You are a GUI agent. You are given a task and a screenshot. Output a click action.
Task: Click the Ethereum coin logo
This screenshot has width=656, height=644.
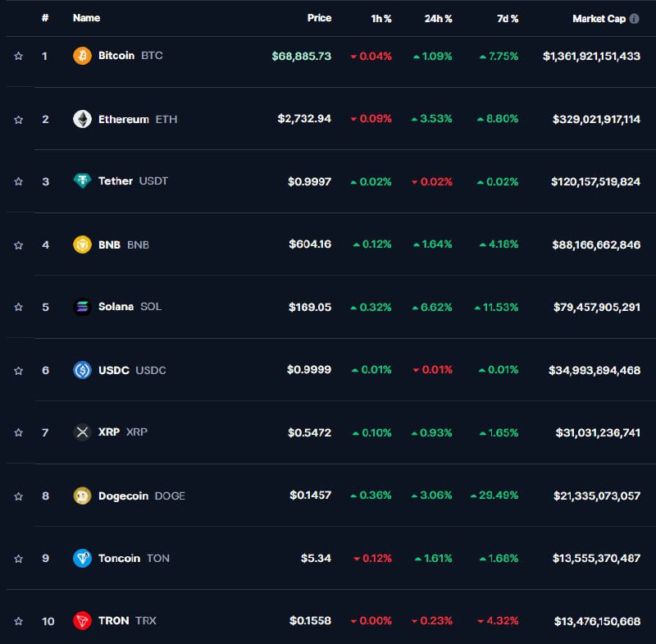coord(82,119)
